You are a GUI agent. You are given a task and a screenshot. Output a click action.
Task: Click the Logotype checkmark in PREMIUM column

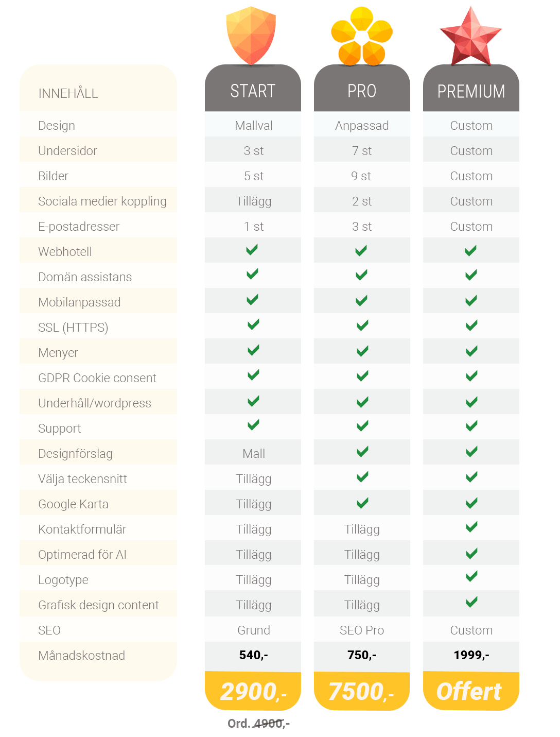click(x=471, y=576)
